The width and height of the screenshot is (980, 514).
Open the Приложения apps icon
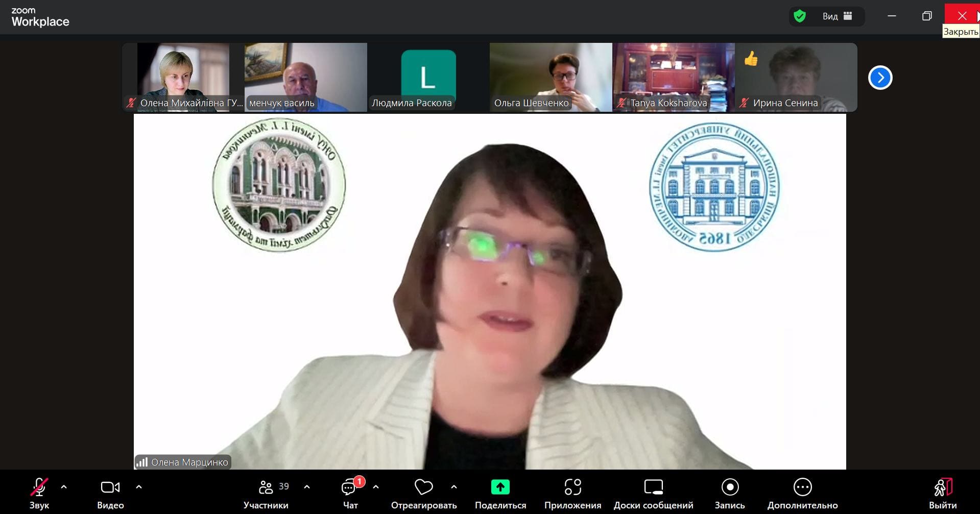point(572,488)
